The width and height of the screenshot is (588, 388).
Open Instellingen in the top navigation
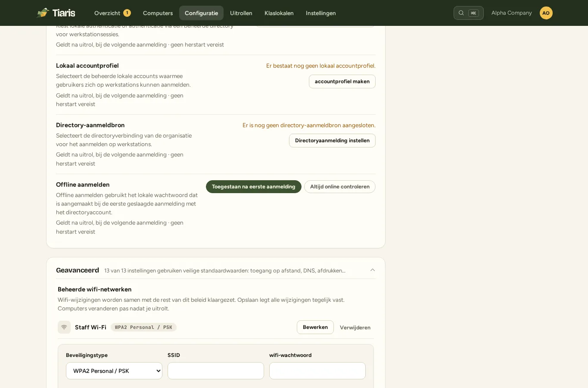click(321, 13)
